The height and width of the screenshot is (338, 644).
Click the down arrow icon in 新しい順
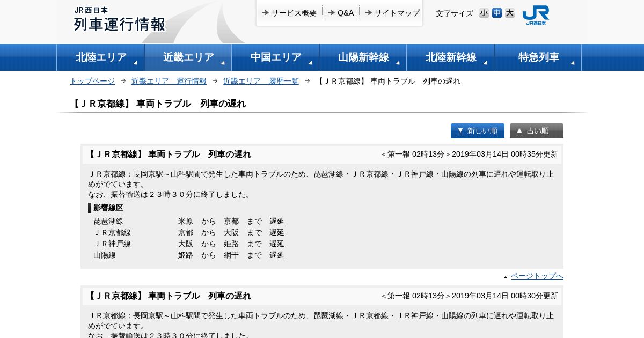[460, 131]
